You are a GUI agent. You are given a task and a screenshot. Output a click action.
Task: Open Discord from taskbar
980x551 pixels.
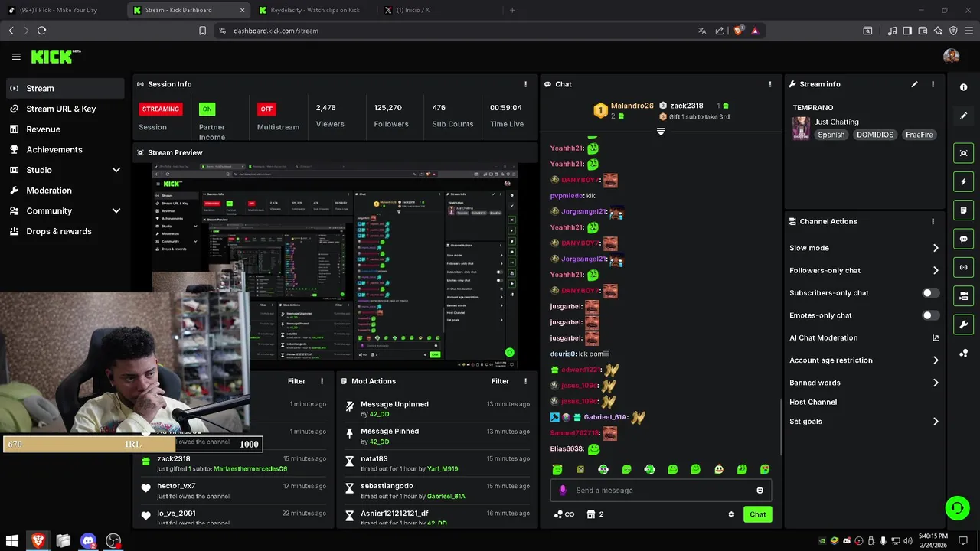(88, 541)
